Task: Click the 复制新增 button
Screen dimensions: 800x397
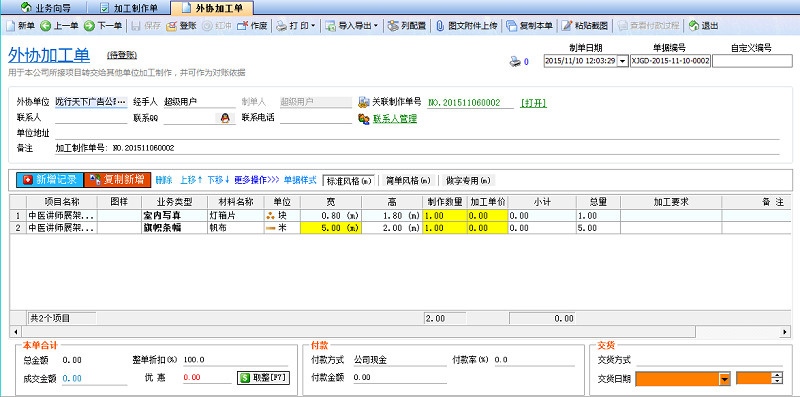Action: point(117,180)
